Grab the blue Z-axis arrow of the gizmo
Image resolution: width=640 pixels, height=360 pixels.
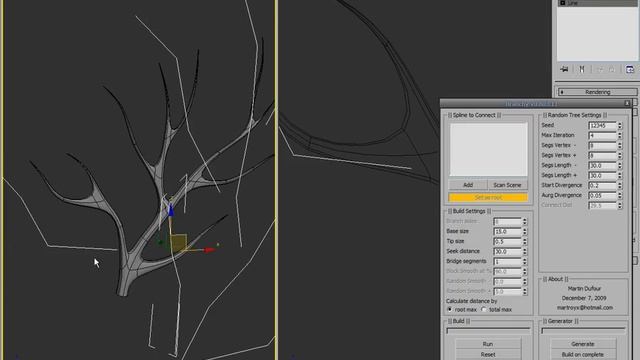[x=171, y=210]
